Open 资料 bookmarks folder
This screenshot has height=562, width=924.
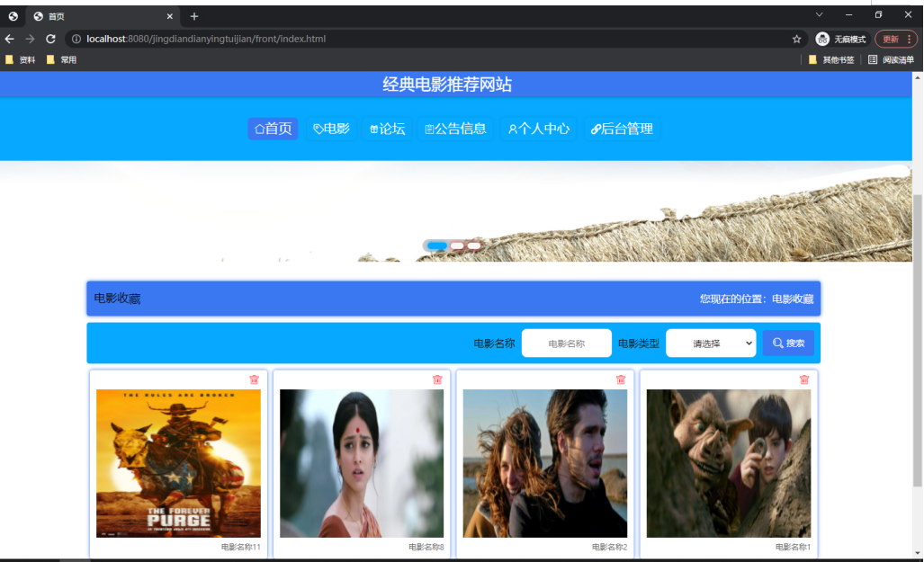click(x=21, y=59)
